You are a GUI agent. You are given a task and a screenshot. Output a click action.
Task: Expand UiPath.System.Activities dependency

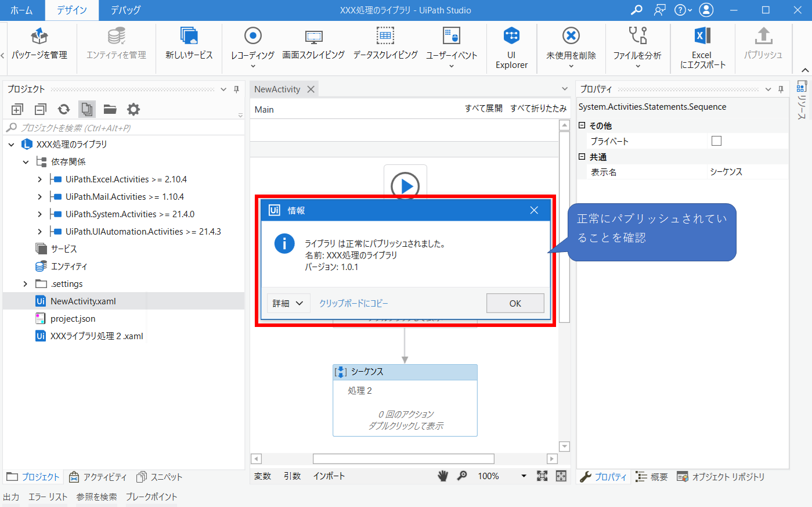(x=39, y=214)
